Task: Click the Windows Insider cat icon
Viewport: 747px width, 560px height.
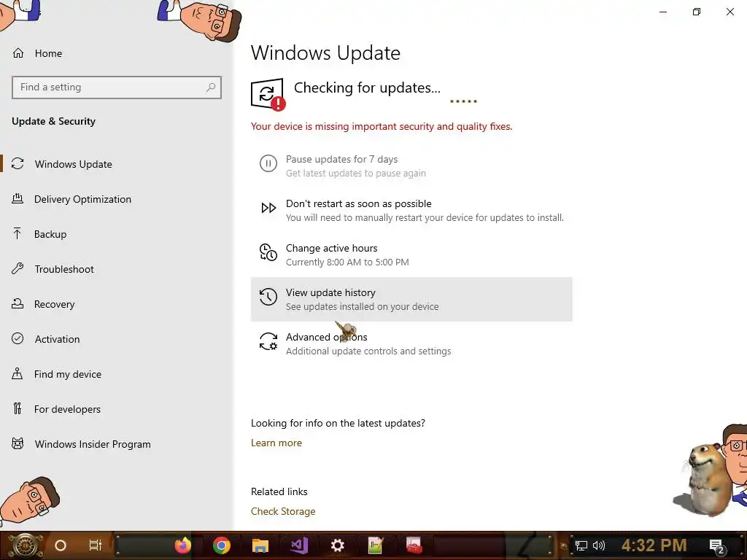Action: (x=18, y=444)
